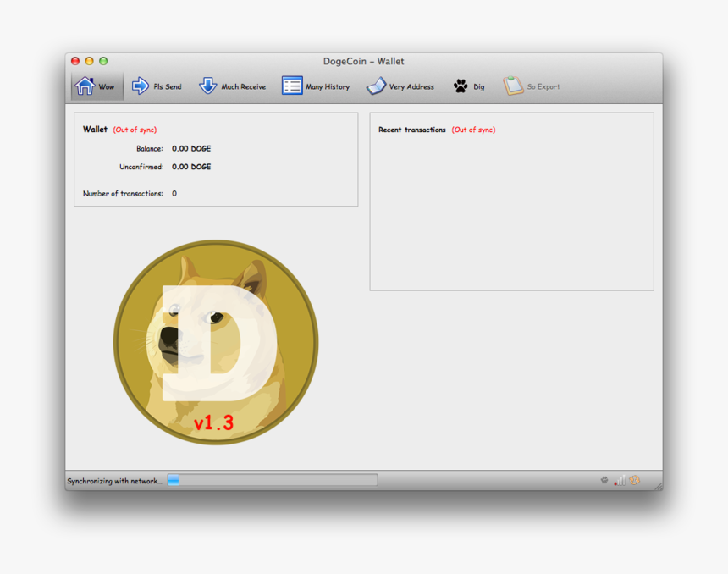728x574 pixels.
Task: Click the Unconfirmed value "0.00 DOGE"
Action: 191,167
